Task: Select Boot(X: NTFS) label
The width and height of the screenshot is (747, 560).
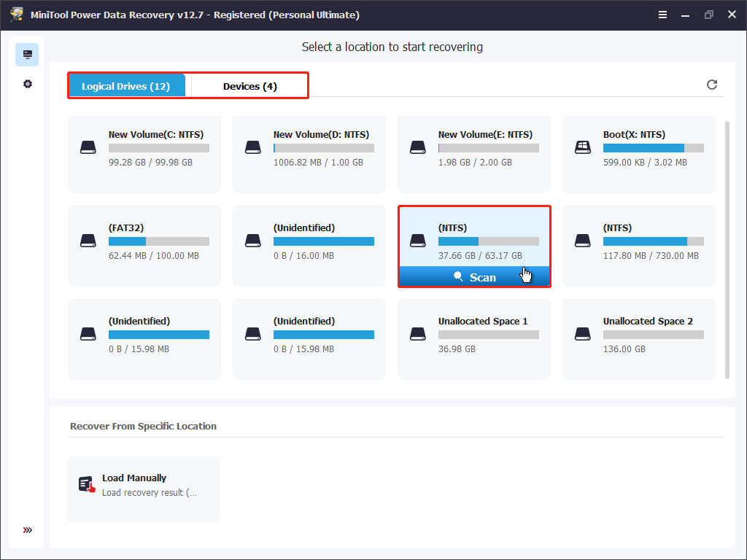Action: pos(634,135)
